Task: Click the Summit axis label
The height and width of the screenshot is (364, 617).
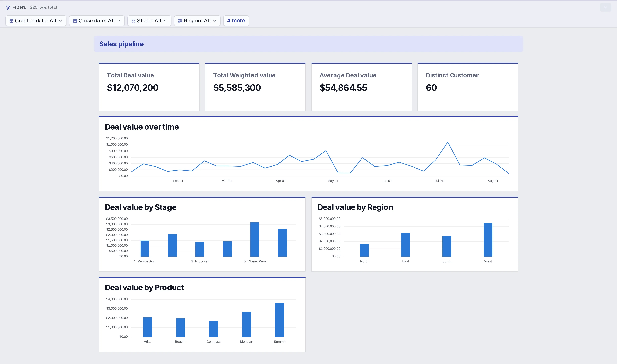Action: pos(279,342)
